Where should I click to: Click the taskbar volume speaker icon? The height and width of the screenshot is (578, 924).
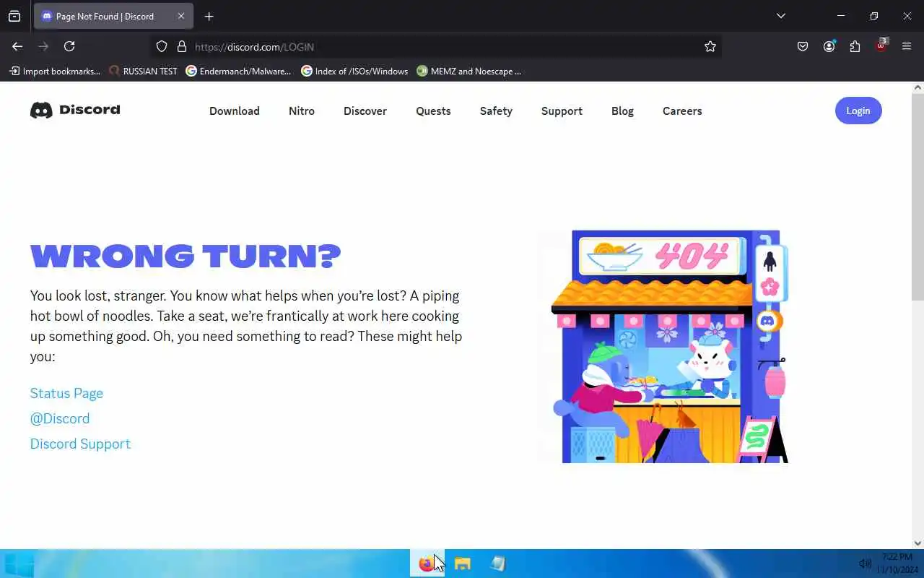click(865, 564)
